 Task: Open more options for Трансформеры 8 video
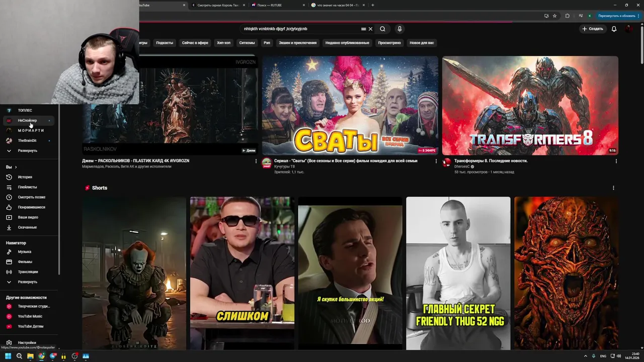pyautogui.click(x=616, y=161)
